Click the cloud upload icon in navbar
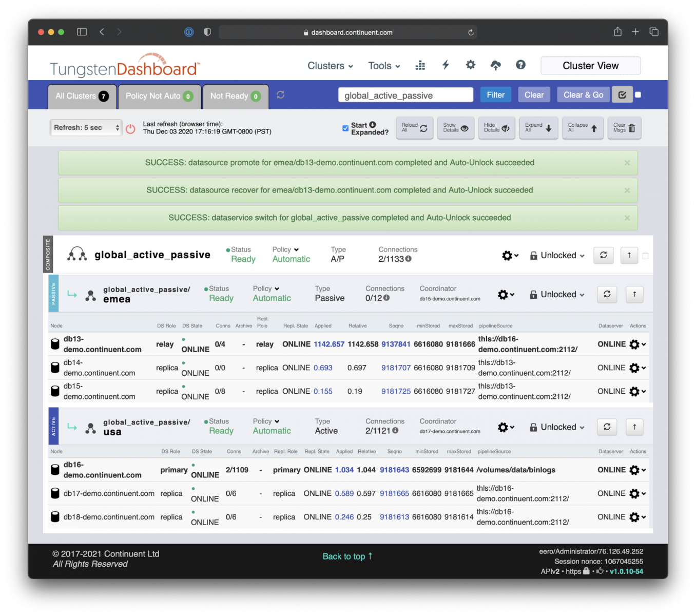Image resolution: width=696 pixels, height=616 pixels. point(495,65)
